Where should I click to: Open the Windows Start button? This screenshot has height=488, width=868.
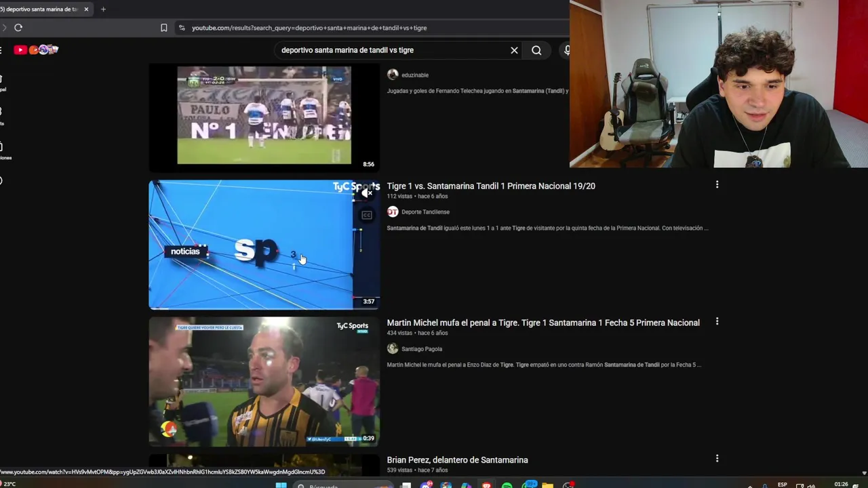coord(281,485)
